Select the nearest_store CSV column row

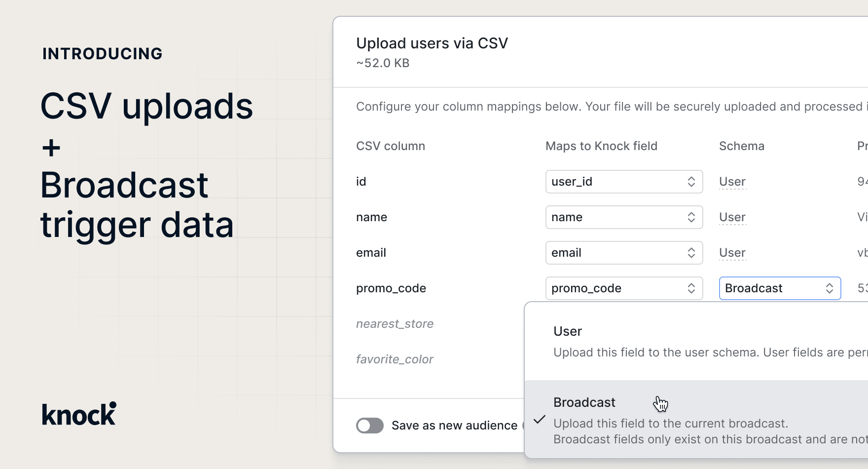(x=395, y=324)
